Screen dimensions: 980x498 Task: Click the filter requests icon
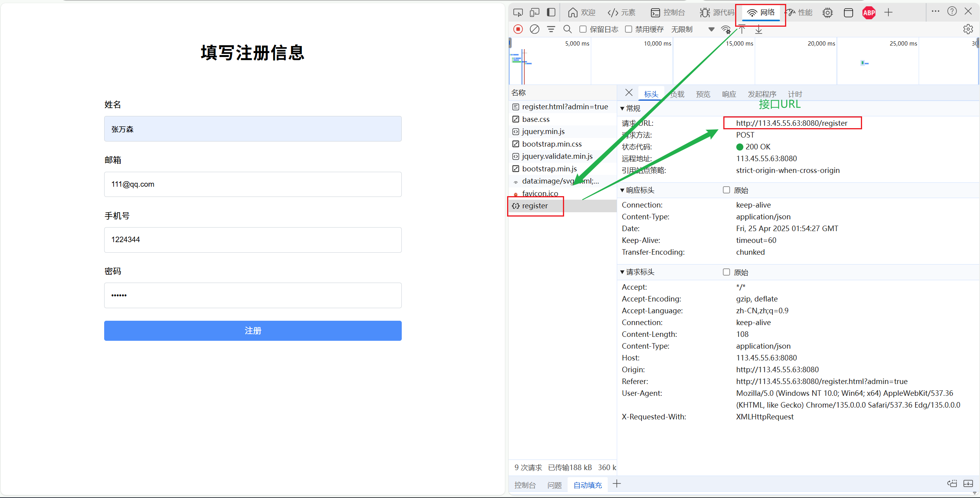point(551,29)
